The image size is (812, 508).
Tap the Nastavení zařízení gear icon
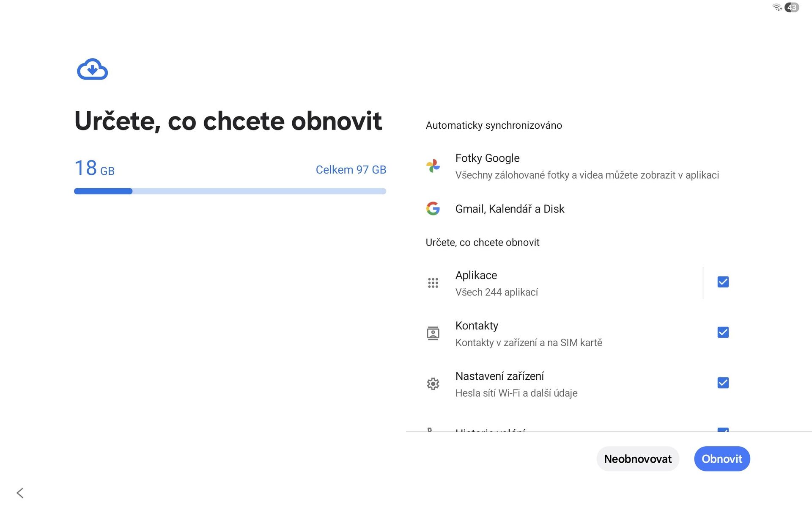tap(433, 384)
